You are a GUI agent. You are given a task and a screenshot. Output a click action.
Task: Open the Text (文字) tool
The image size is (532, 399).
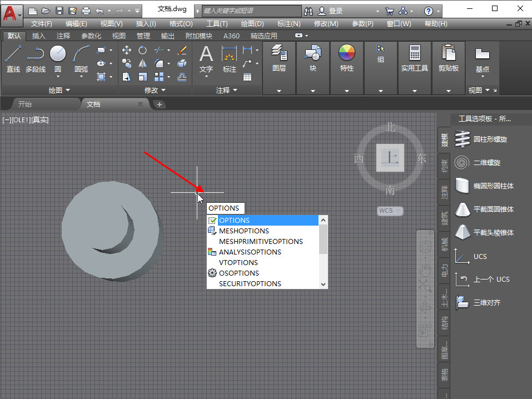(206, 59)
